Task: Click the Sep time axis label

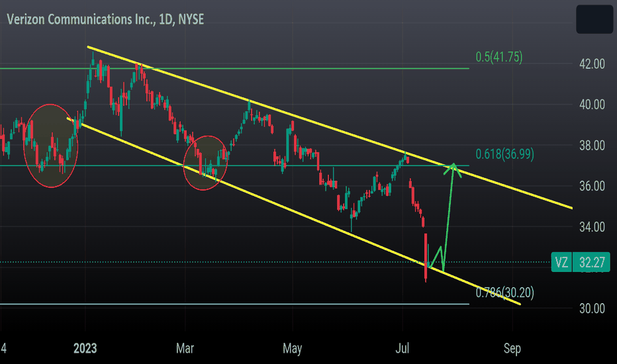Action: (x=512, y=349)
